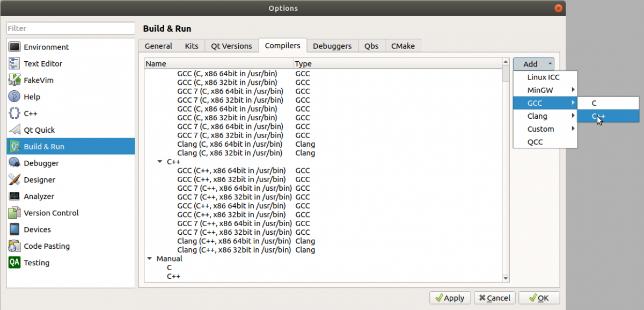Click the Version Control sidebar icon
Viewport: 644px width, 310px height.
[x=13, y=213]
